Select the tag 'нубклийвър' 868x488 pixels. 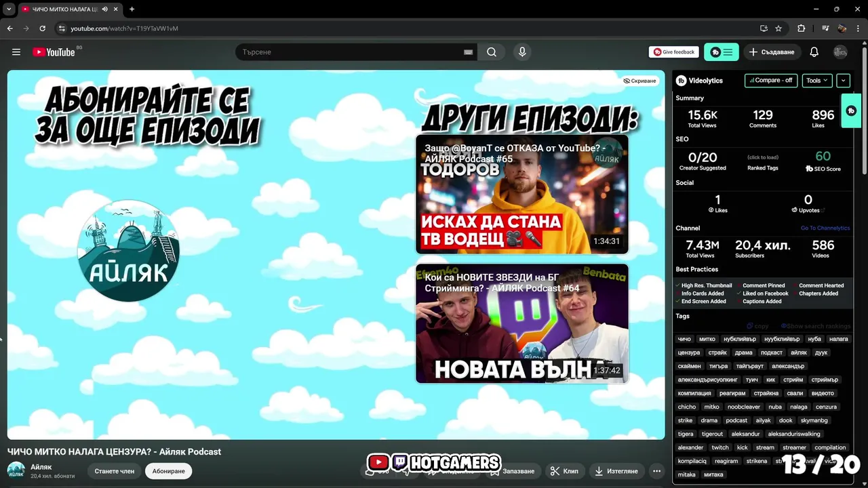739,339
